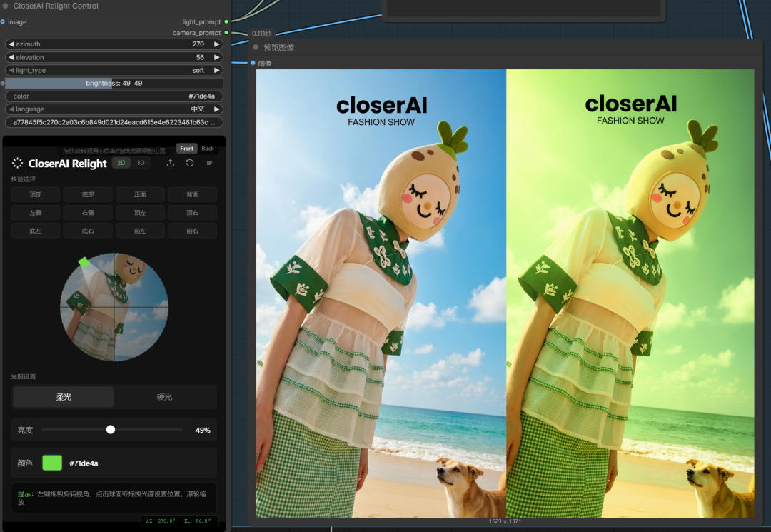Select the 2D mode toggle
Screen dimensions: 771x532
pos(121,163)
